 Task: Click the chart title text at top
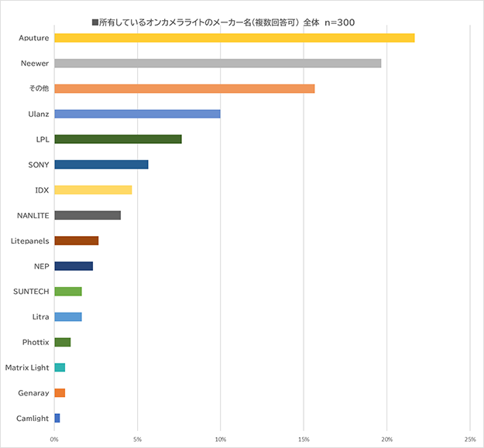point(223,22)
